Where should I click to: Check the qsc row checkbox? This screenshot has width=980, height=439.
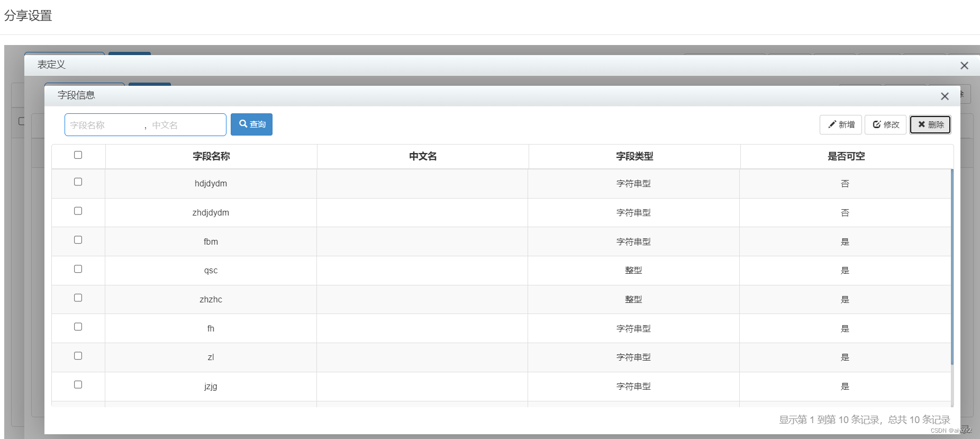[x=78, y=269]
